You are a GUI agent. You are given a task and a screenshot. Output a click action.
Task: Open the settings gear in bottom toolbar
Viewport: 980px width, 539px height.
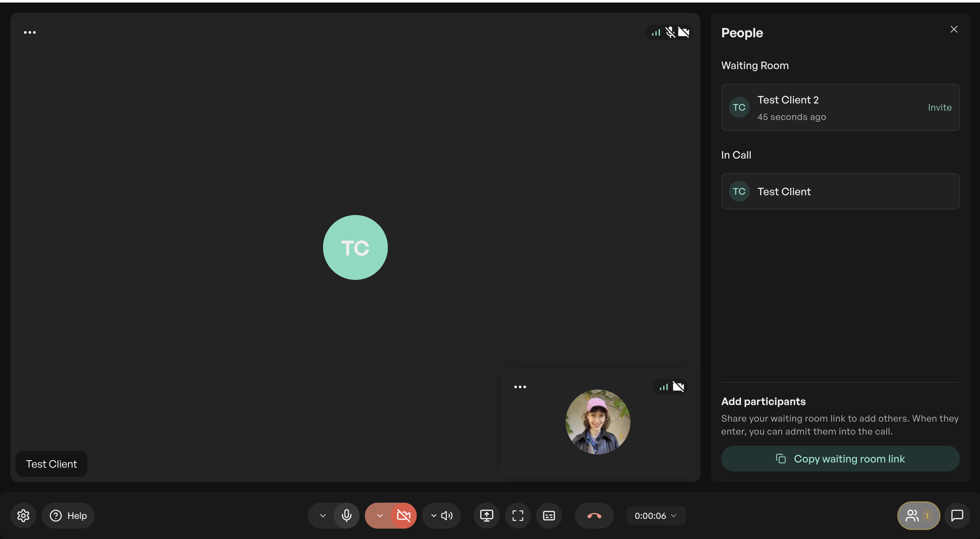pyautogui.click(x=23, y=516)
